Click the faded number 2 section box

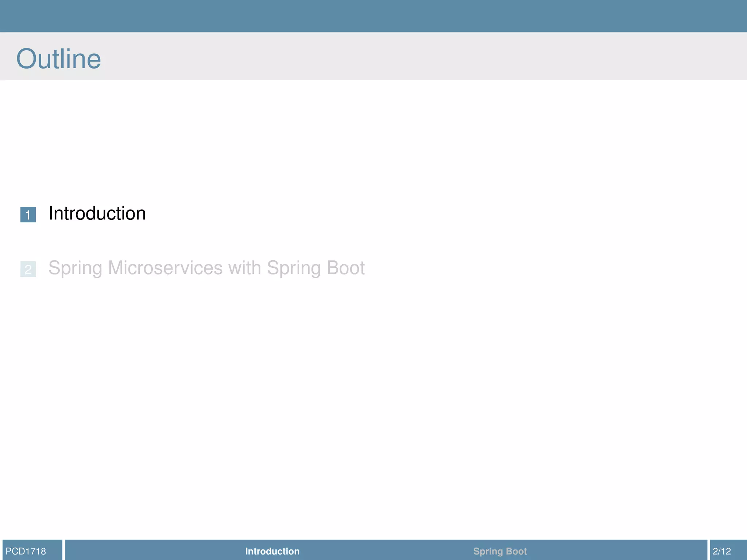(28, 269)
